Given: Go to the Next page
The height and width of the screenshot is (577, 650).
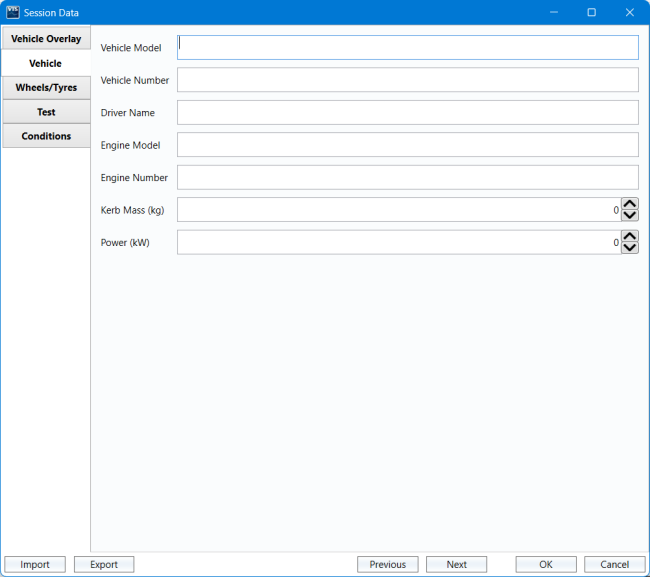Looking at the screenshot, I should (456, 564).
